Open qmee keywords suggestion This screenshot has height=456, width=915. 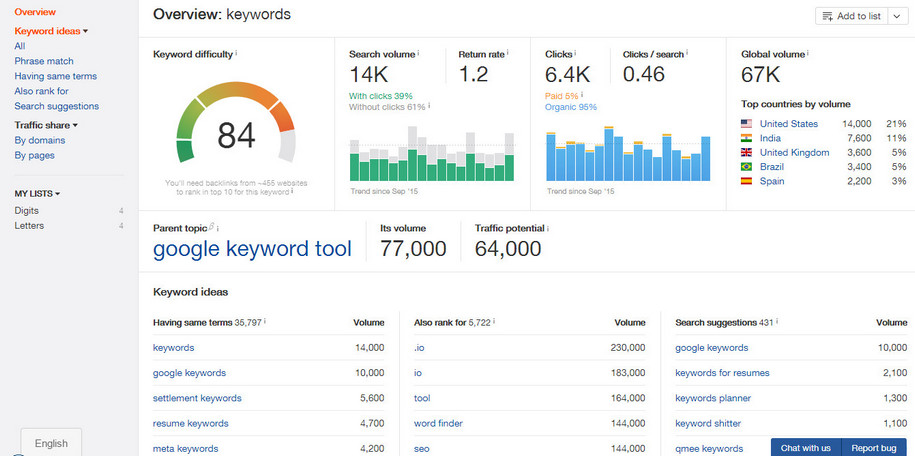710,448
